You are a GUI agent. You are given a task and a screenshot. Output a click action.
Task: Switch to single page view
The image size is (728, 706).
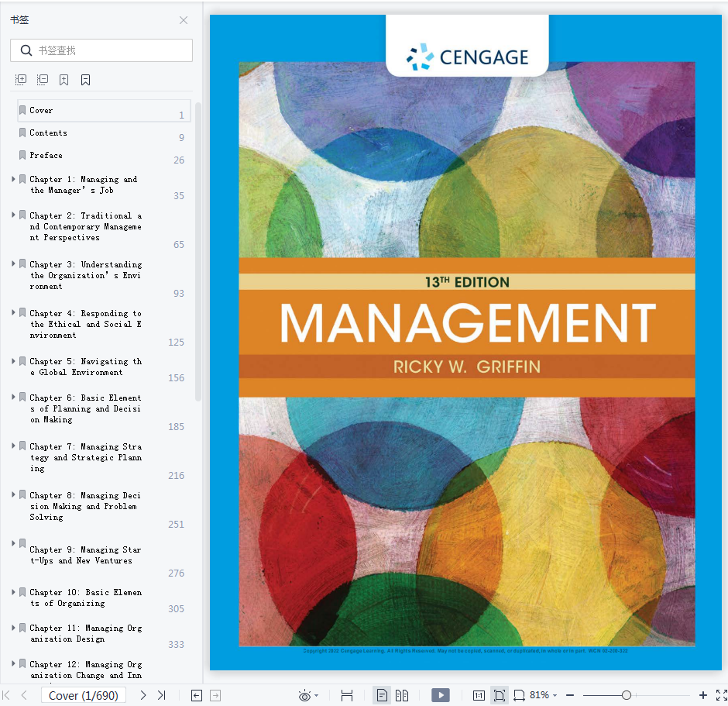[x=382, y=695]
